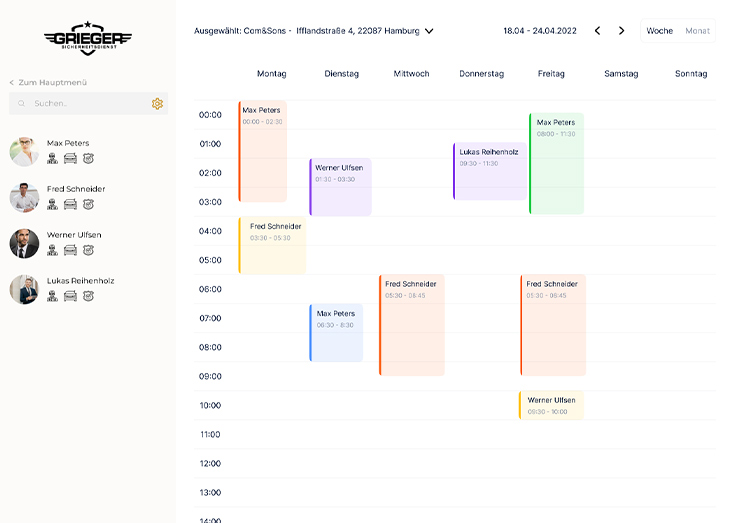
Task: Go to the previous week
Action: pos(597,31)
